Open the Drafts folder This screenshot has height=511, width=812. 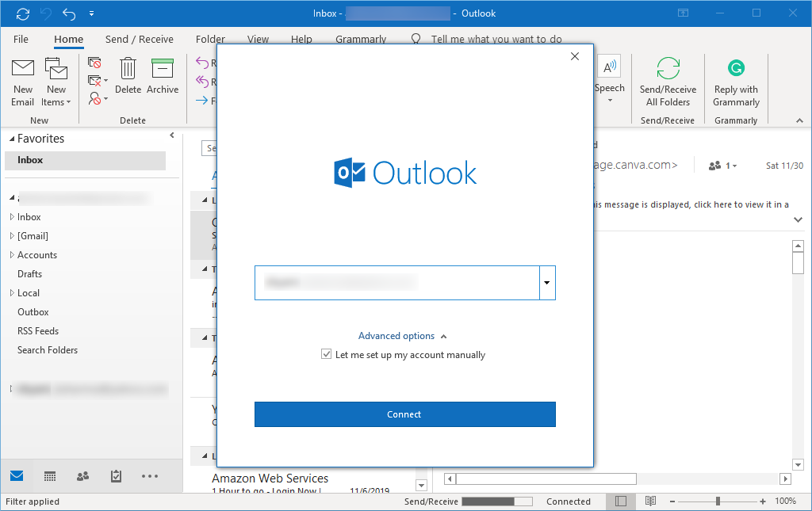coord(29,273)
